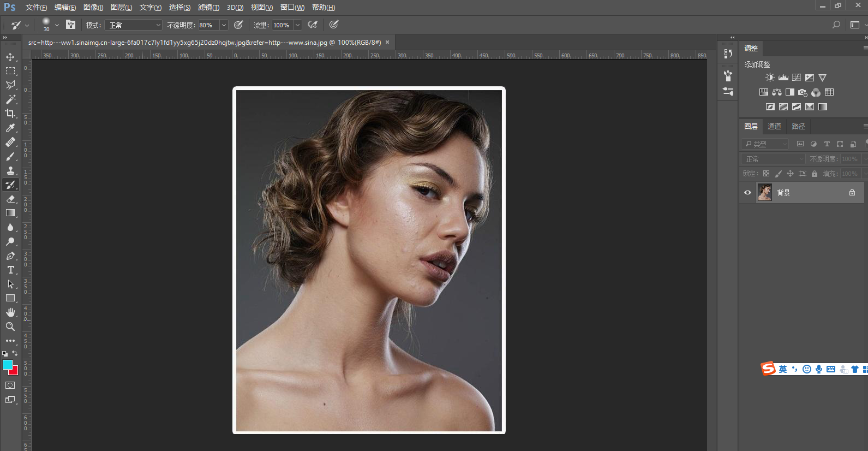
Task: Open the 文件 menu
Action: tap(36, 8)
